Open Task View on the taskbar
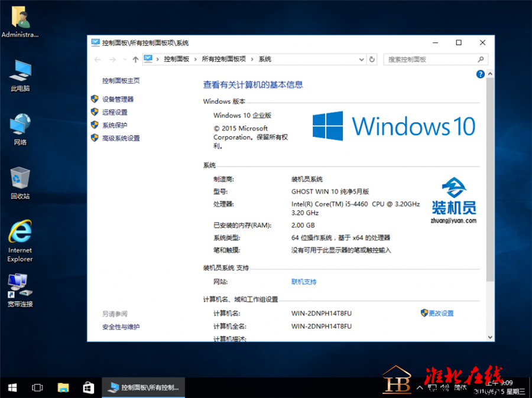Image resolution: width=532 pixels, height=398 pixels. pyautogui.click(x=37, y=387)
